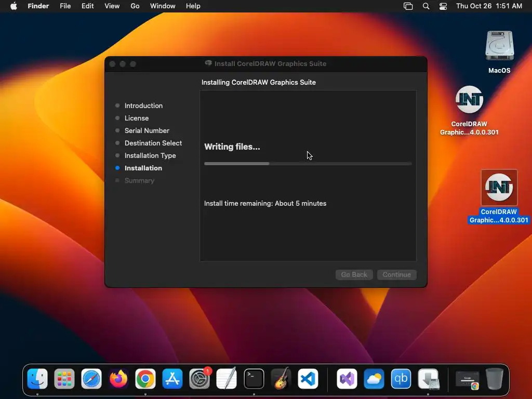Open Launchpad in the Dock
This screenshot has width=532, height=399.
(64, 379)
